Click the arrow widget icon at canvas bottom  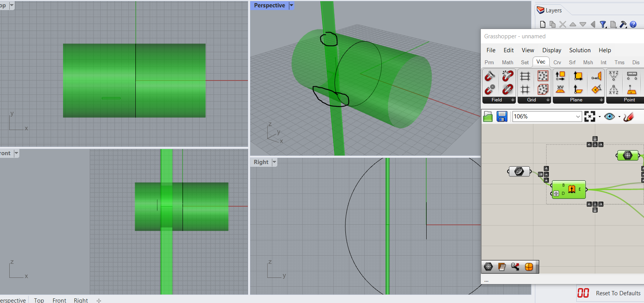(x=515, y=267)
